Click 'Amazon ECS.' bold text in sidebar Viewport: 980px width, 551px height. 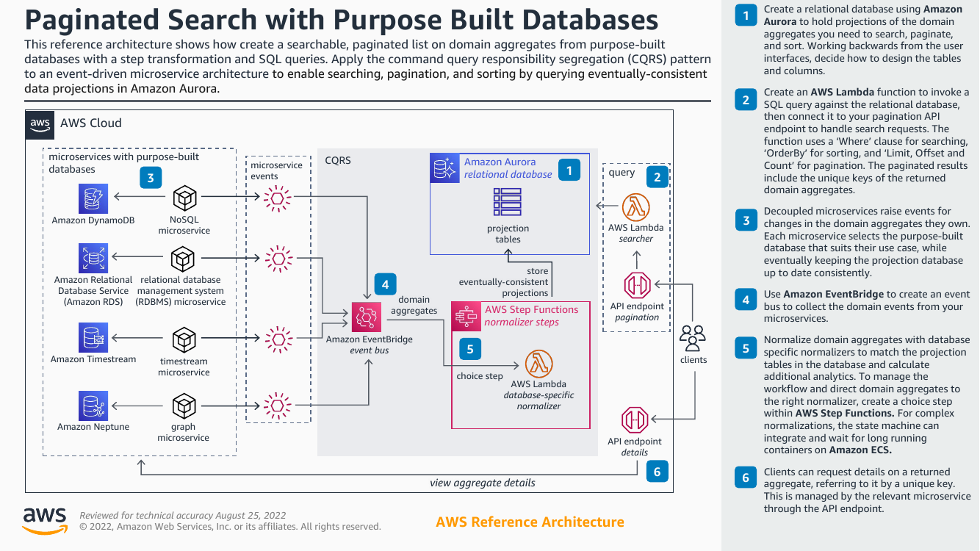click(x=860, y=450)
